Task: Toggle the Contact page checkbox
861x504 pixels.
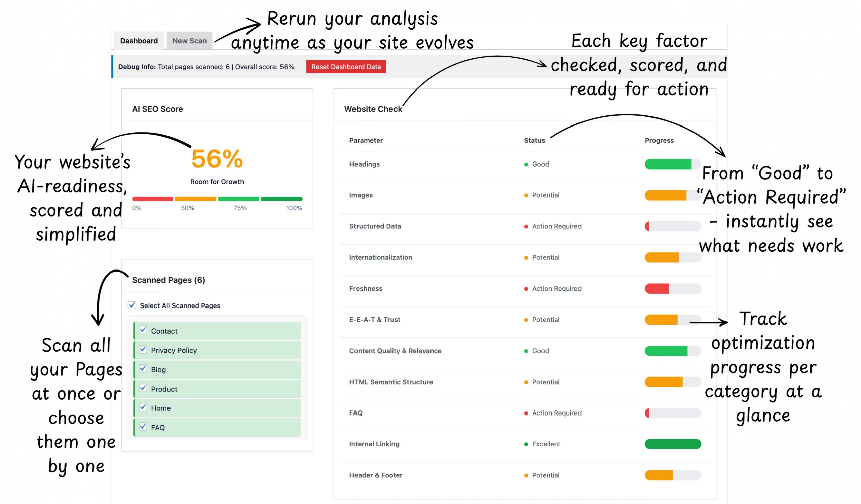Action: click(x=143, y=330)
